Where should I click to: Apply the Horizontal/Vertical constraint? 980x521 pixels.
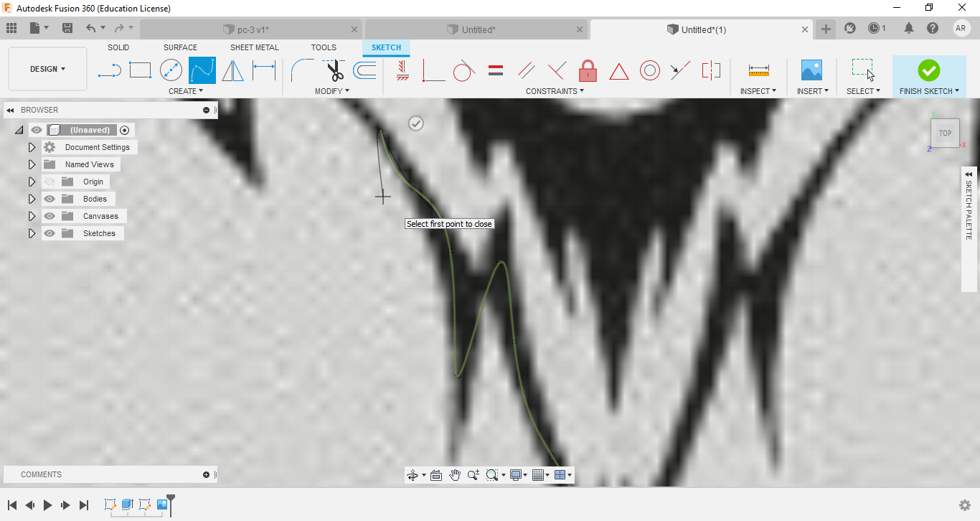pyautogui.click(x=402, y=70)
